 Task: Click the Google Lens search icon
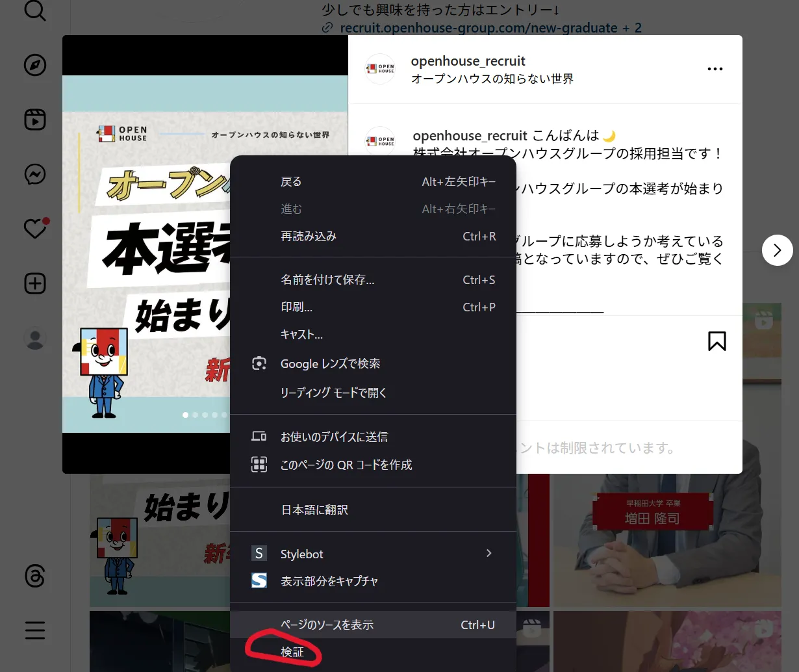[259, 364]
